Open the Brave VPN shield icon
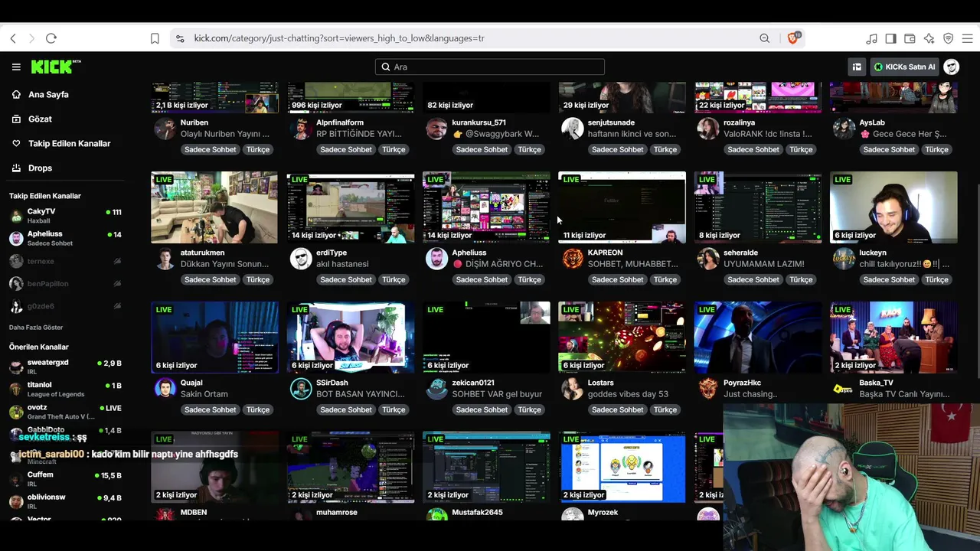Viewport: 980px width, 551px height. pos(948,38)
